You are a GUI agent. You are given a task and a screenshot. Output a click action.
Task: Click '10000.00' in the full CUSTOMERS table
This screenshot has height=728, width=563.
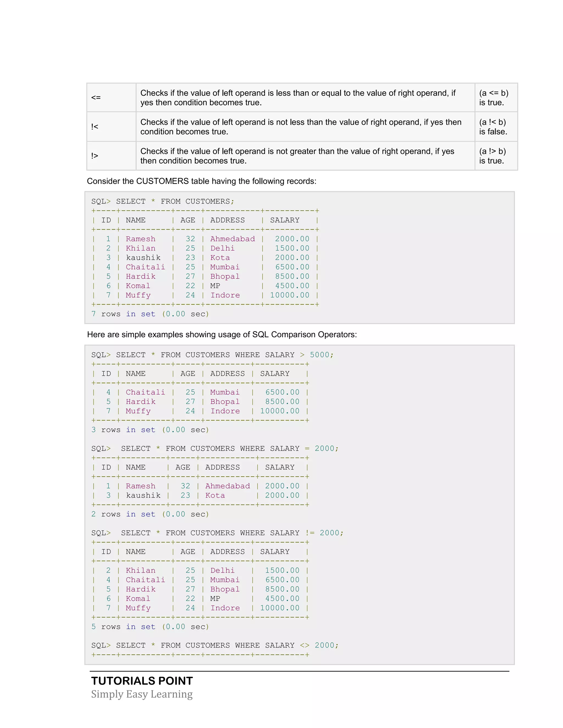tap(289, 295)
